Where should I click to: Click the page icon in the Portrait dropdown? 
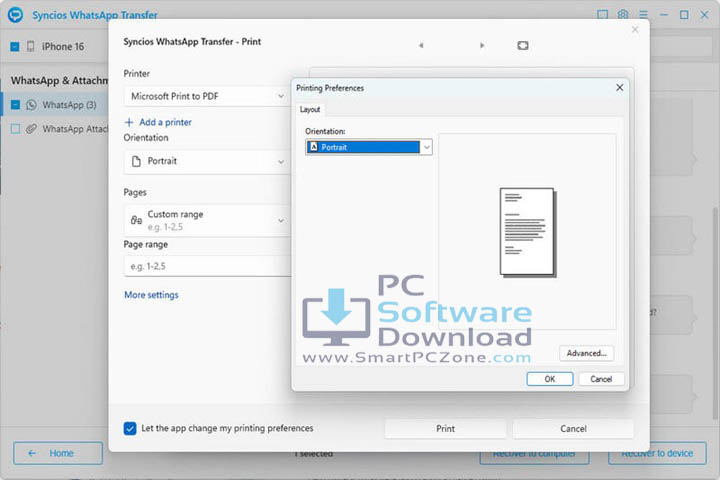pyautogui.click(x=136, y=161)
